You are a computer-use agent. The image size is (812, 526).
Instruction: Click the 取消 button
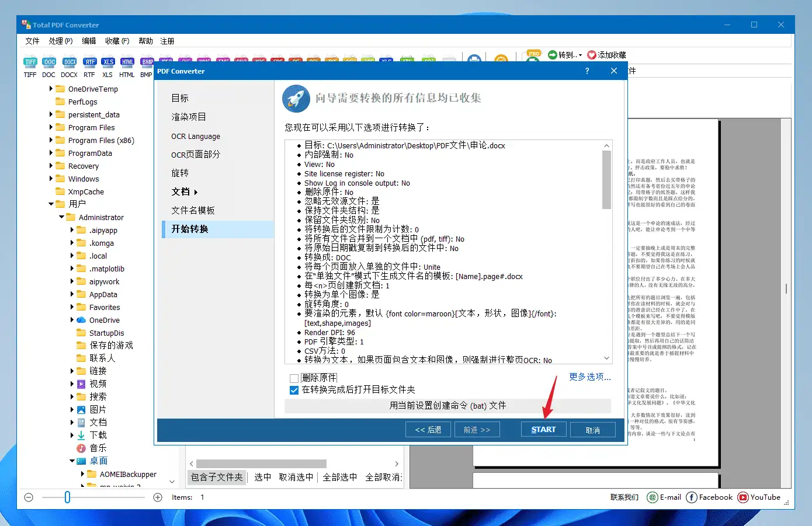point(593,430)
